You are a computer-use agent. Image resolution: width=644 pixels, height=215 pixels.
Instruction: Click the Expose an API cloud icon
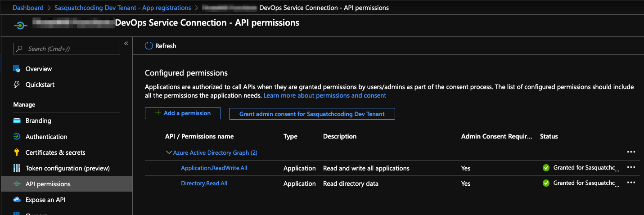(17, 200)
